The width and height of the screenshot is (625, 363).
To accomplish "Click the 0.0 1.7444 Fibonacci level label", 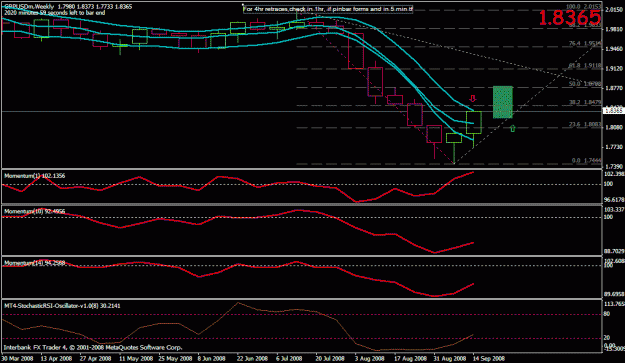I will [586, 161].
